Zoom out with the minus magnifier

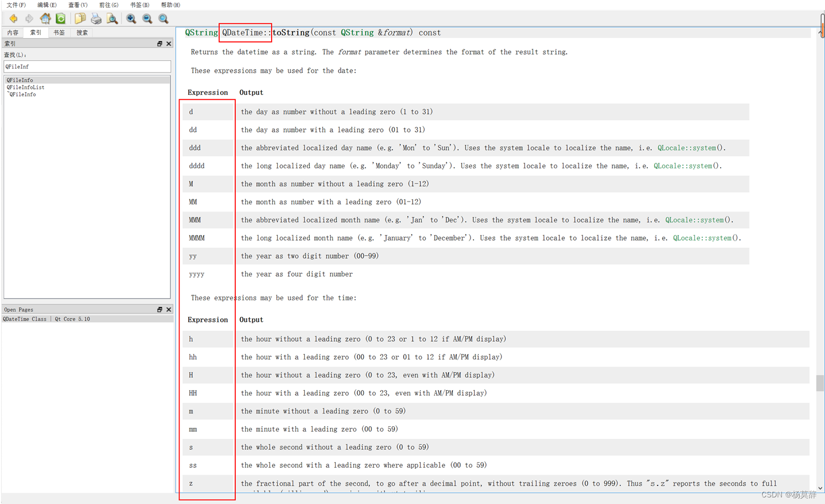(x=147, y=19)
